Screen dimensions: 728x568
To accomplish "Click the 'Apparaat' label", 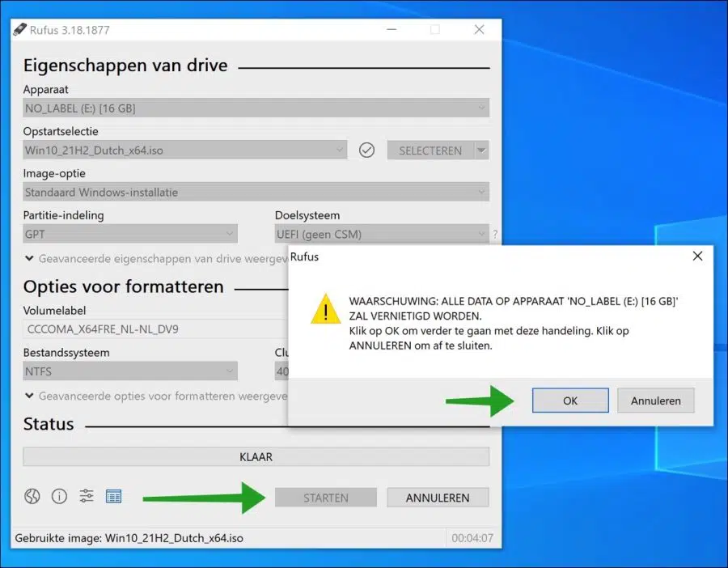I will pos(45,89).
